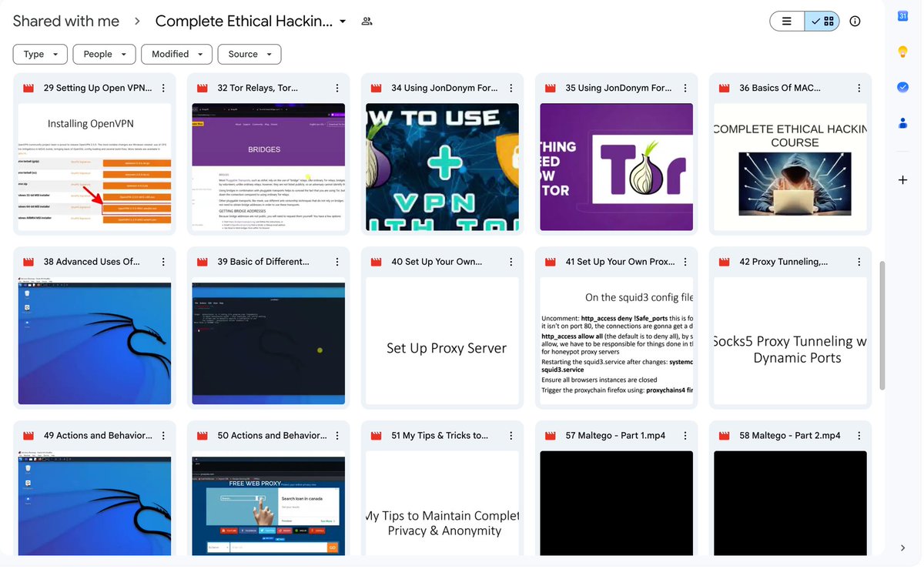The image size is (924, 569).
Task: Select file name "34 Using JonDonym For..."
Action: click(x=444, y=89)
